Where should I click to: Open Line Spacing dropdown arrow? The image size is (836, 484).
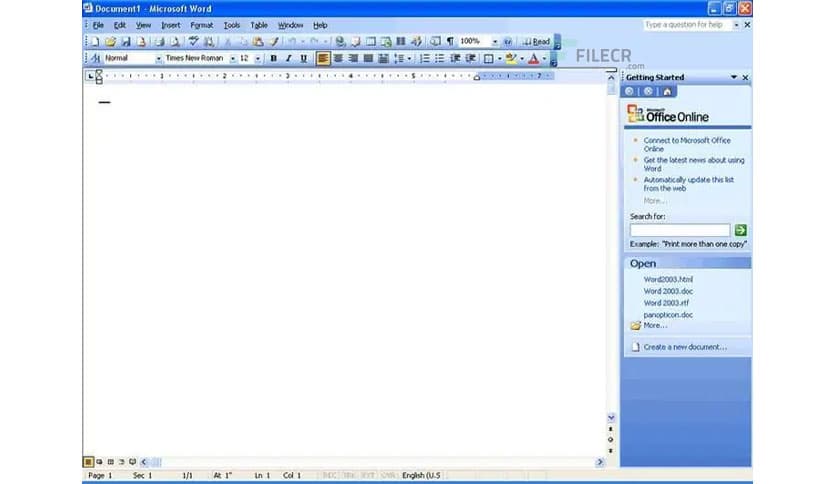coord(409,59)
